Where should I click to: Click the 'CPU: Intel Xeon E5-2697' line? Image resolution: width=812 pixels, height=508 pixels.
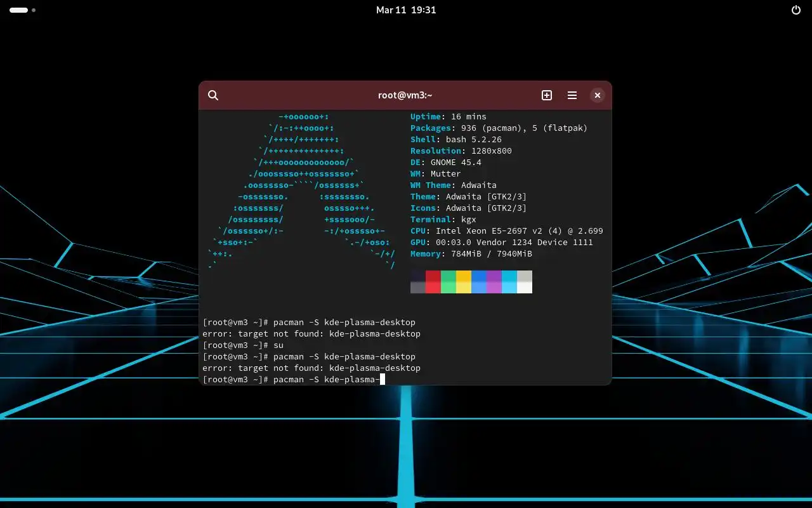pos(507,231)
